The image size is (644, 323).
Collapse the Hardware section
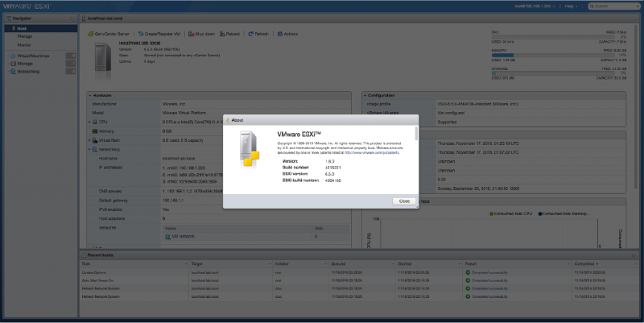pyautogui.click(x=90, y=95)
